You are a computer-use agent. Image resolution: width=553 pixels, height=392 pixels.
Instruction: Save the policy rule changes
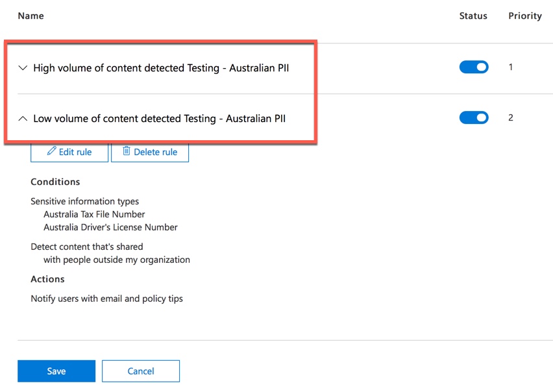coord(56,371)
